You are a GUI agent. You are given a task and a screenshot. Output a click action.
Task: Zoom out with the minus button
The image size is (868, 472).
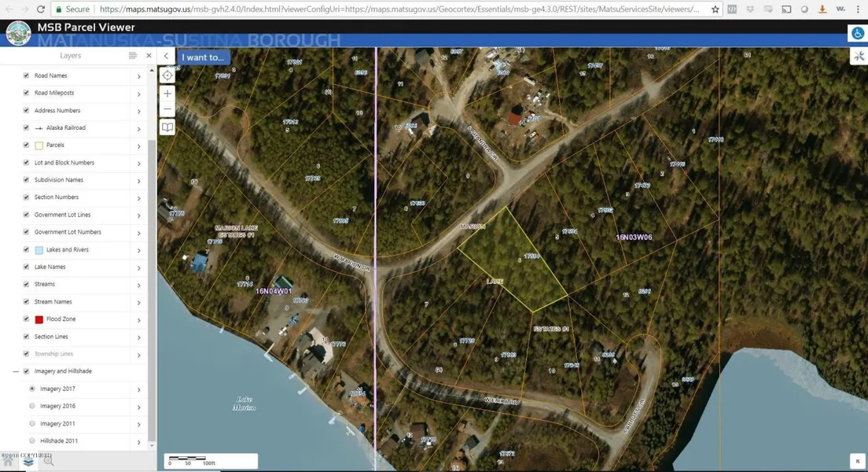(167, 109)
